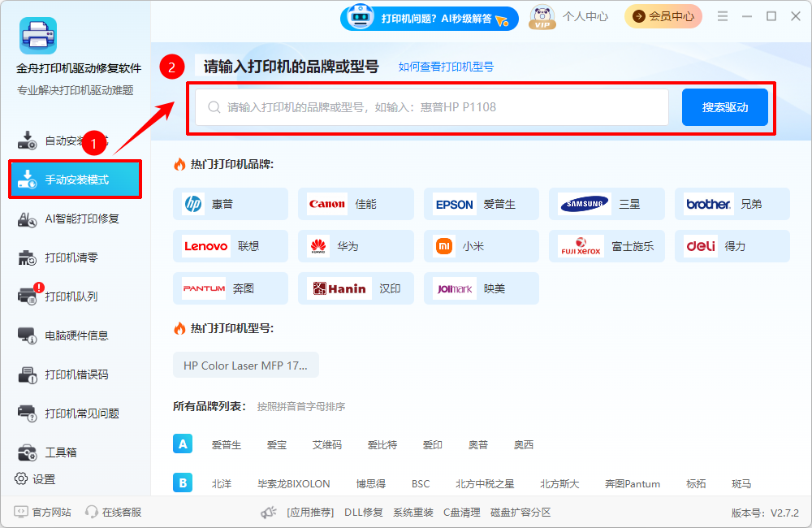
Task: Click the 搜索驱动 button
Action: coord(724,107)
